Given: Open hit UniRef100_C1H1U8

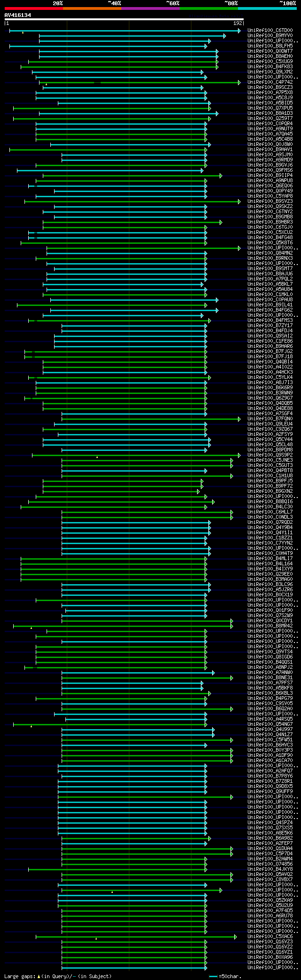Looking at the screenshot, I should [270, 476].
